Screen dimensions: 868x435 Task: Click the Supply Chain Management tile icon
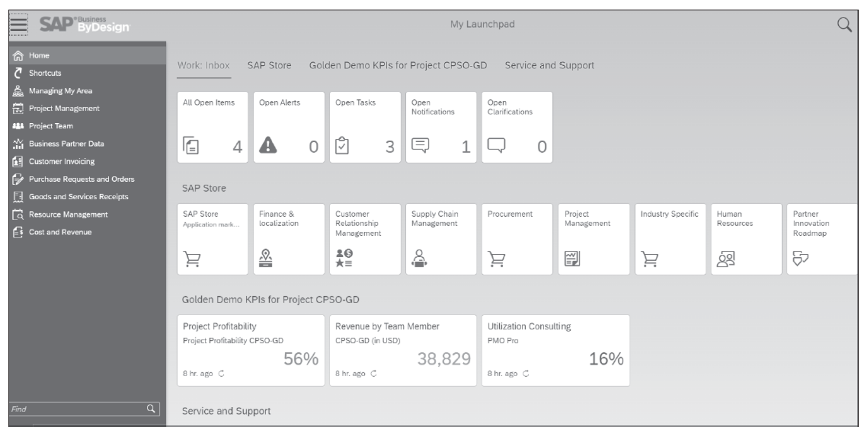click(419, 258)
